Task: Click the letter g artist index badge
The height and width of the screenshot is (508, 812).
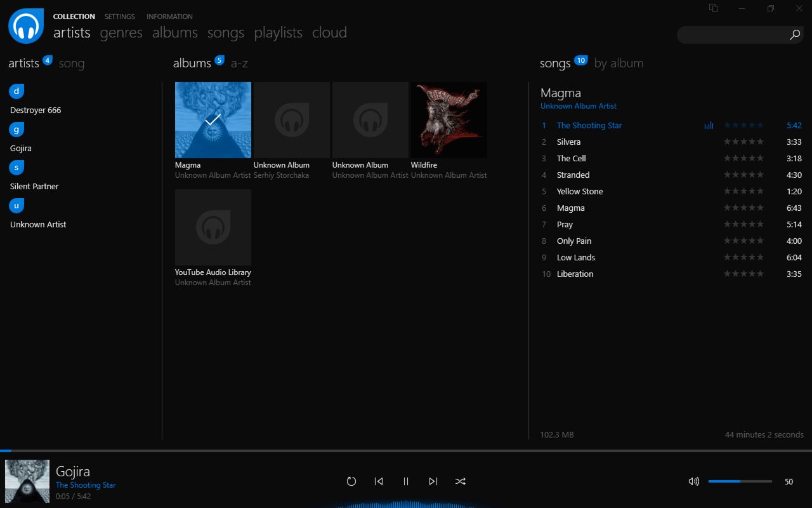Action: coord(16,130)
